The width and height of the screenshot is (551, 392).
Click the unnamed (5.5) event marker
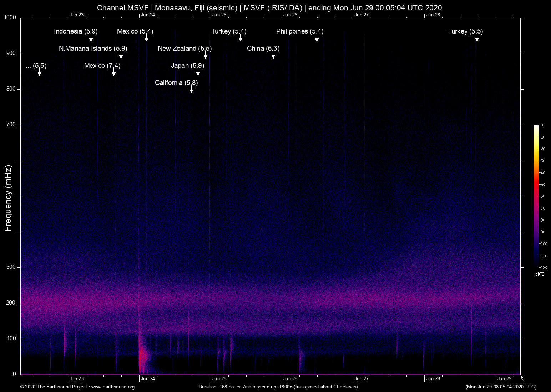click(x=39, y=71)
